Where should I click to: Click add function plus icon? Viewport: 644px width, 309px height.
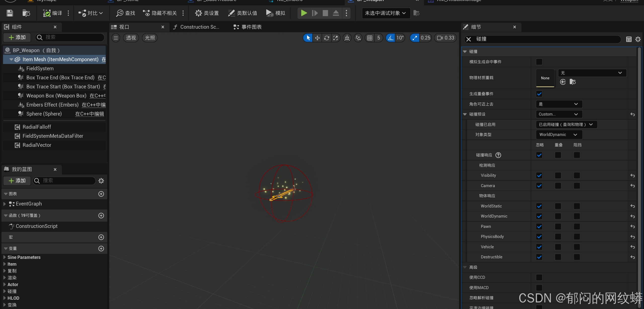(x=101, y=216)
